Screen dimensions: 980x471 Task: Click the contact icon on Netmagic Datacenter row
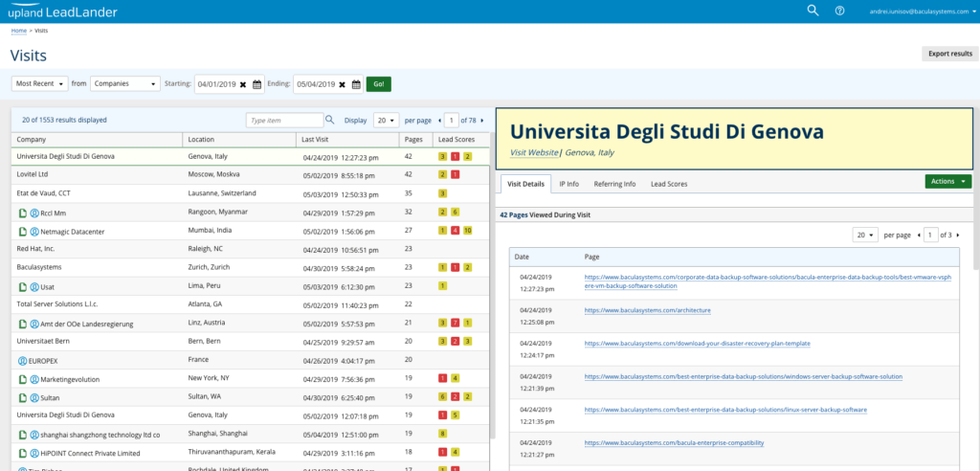coord(34,232)
